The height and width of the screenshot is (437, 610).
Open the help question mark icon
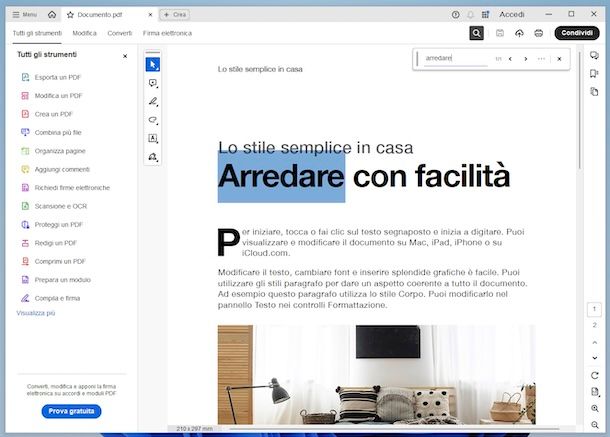pyautogui.click(x=456, y=15)
